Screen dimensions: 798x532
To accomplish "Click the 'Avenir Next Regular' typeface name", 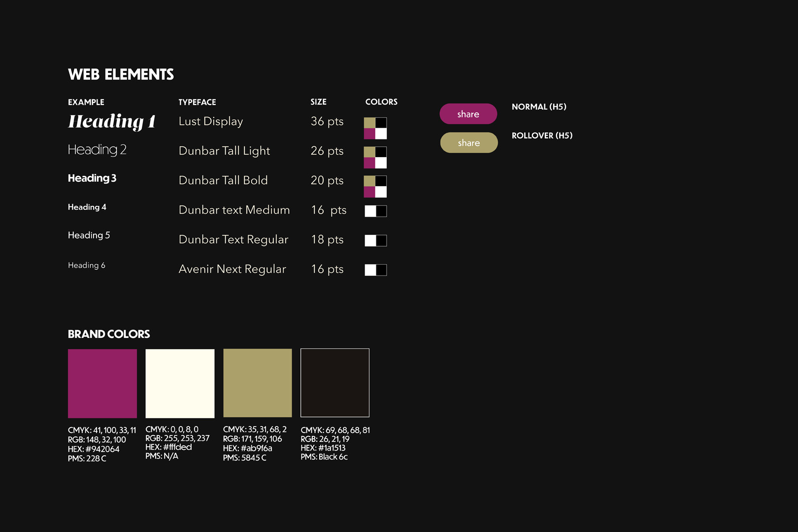I will click(x=233, y=269).
